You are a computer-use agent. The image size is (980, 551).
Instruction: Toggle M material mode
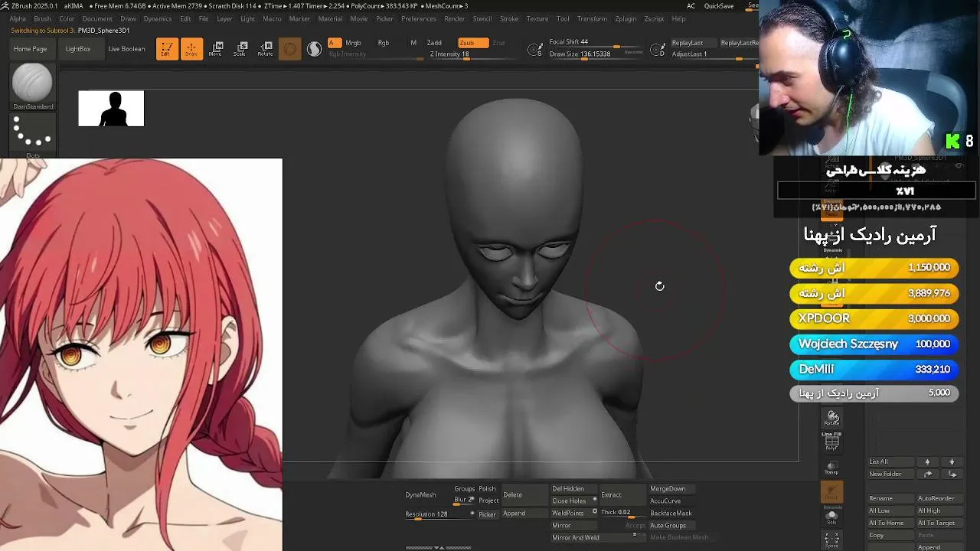413,43
